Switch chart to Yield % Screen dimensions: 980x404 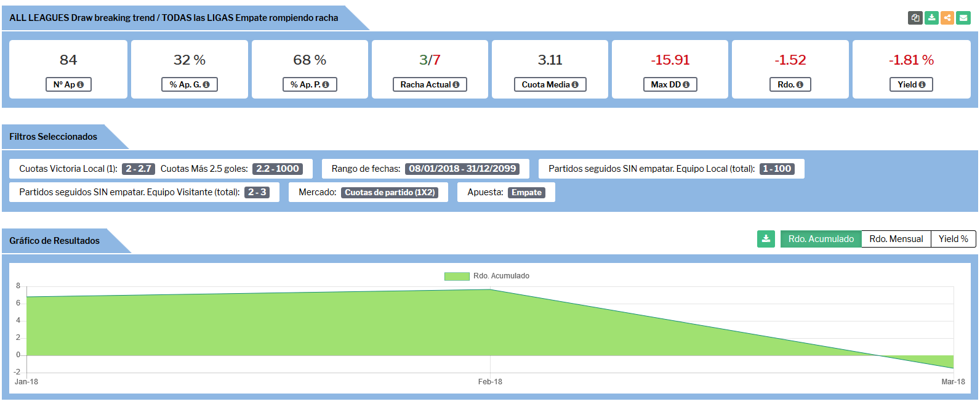954,239
